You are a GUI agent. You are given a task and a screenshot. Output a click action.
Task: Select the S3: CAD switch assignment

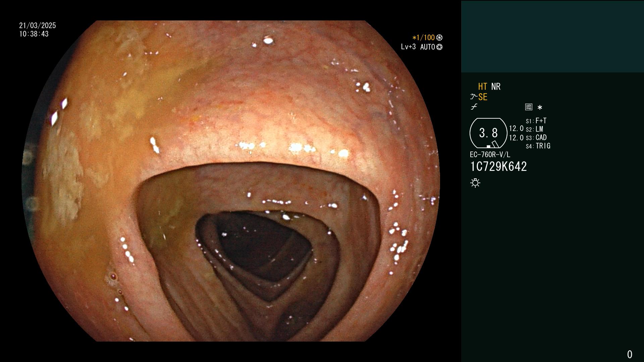tap(536, 138)
